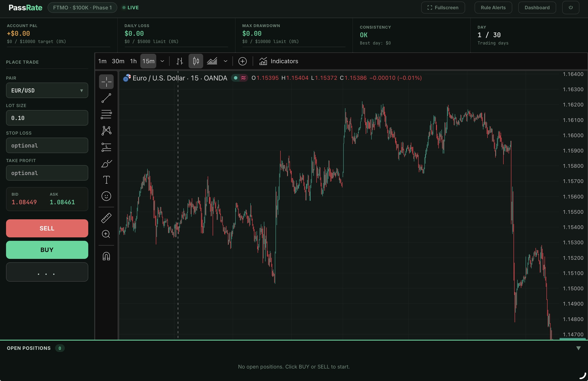Viewport: 588px width, 381px height.
Task: Click the SELL button
Action: (47, 228)
